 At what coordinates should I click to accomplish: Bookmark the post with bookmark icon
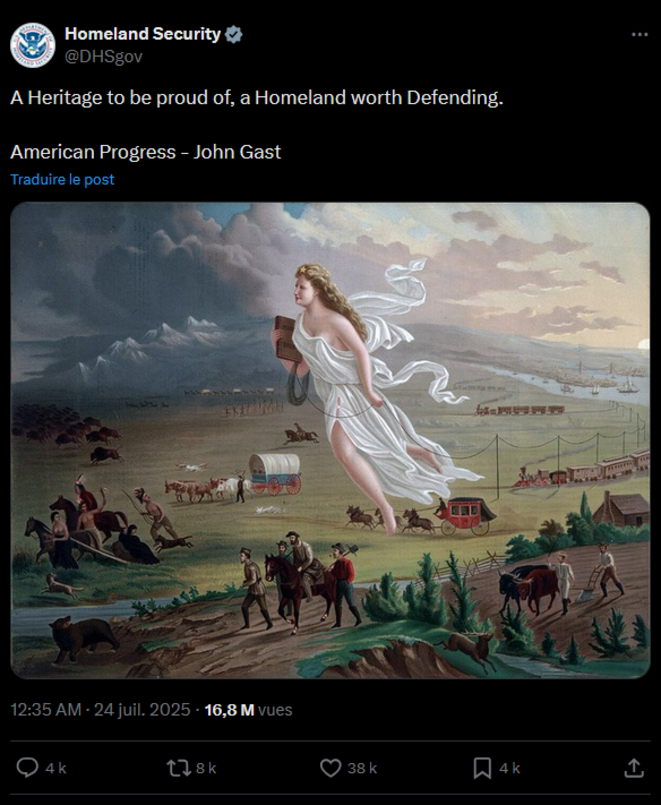(x=482, y=768)
